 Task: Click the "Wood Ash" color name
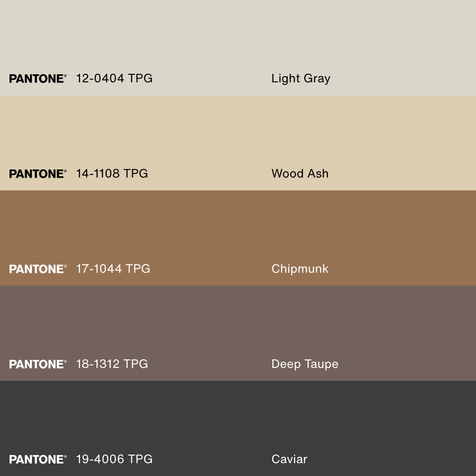[x=300, y=174]
